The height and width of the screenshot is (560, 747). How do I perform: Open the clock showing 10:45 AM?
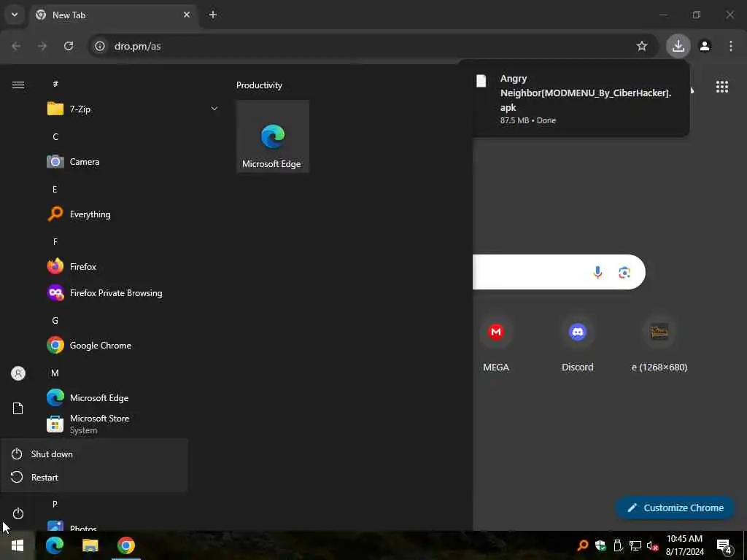click(x=684, y=545)
